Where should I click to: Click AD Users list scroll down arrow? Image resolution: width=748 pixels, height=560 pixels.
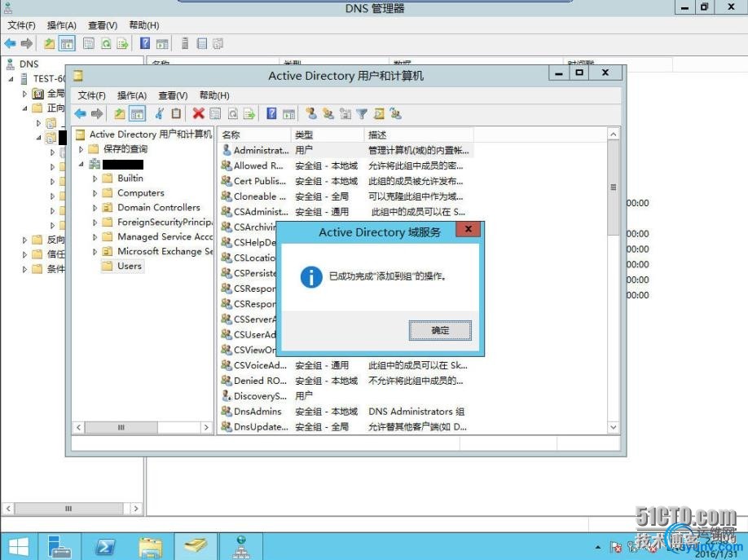(614, 427)
